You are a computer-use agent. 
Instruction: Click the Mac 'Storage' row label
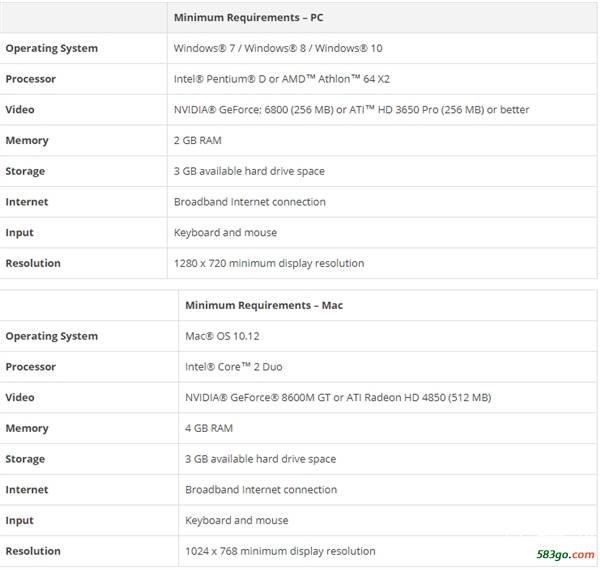25,459
